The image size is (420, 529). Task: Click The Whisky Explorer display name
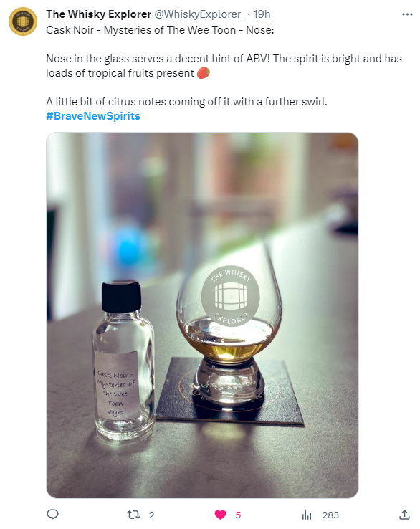(x=98, y=14)
